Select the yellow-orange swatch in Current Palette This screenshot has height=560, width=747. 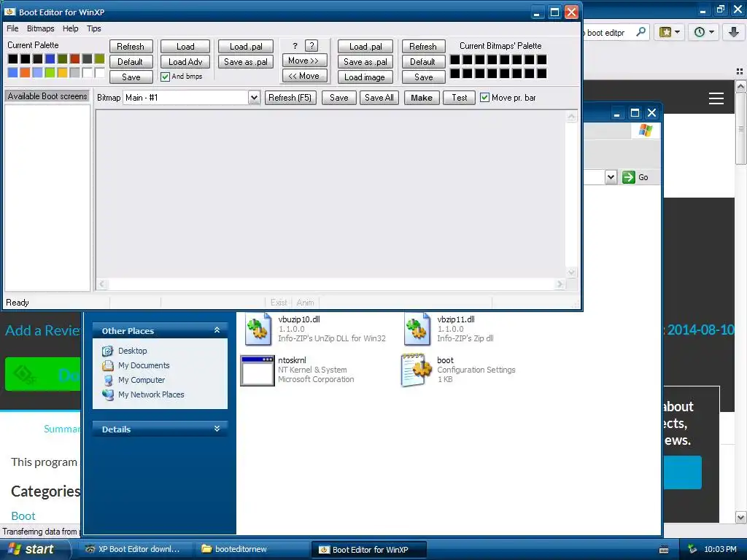(63, 72)
